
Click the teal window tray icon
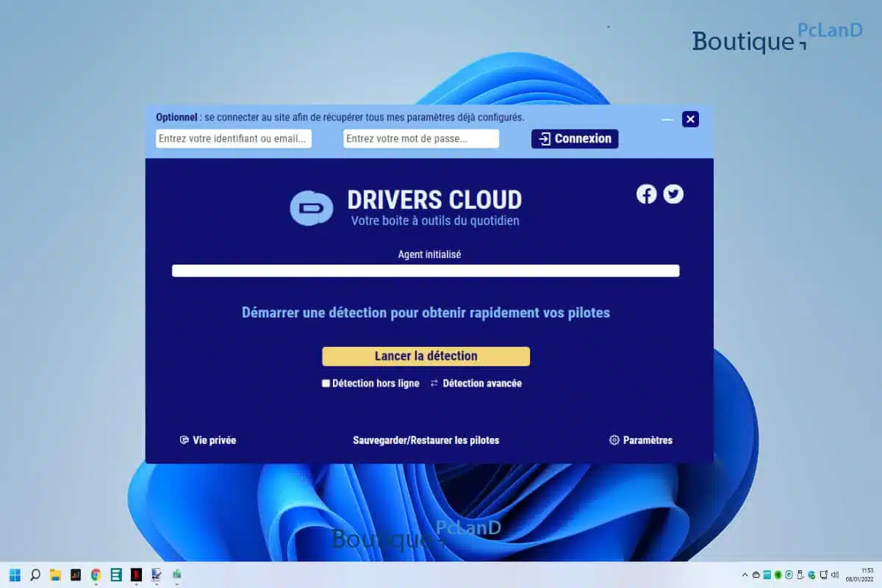[x=767, y=575]
